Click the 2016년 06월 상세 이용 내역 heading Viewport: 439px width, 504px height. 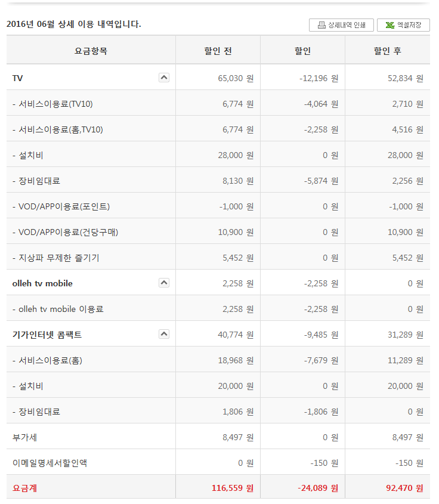coord(73,24)
